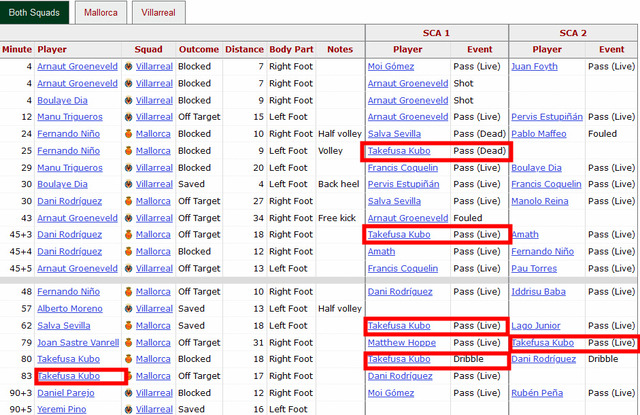Click Villarreal crest icon in 45+5 row
Screen dimensions: 640x415
[x=129, y=269]
